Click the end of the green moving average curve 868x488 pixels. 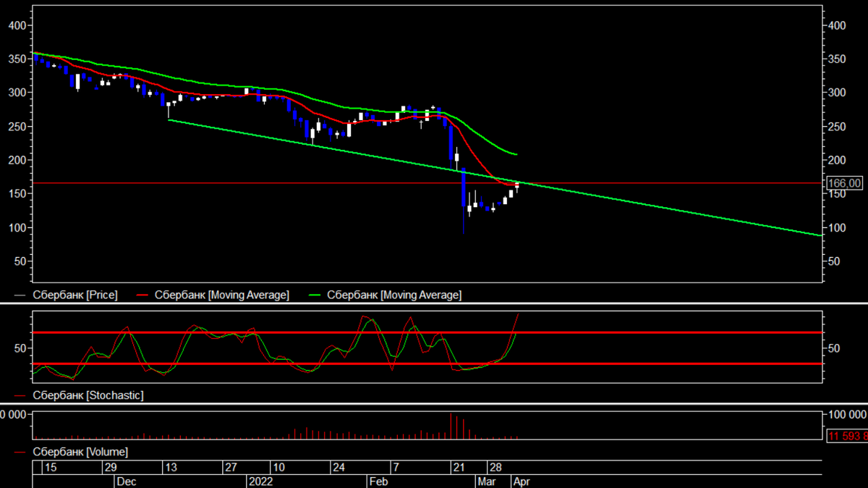pyautogui.click(x=516, y=154)
